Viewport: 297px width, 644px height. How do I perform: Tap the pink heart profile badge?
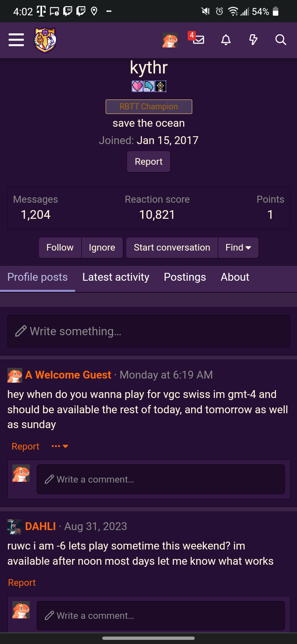point(137,86)
